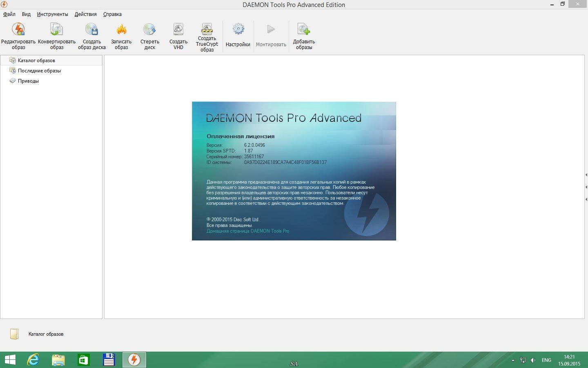The width and height of the screenshot is (588, 368).
Task: Open the Конвертировать образ tool
Action: point(57,36)
